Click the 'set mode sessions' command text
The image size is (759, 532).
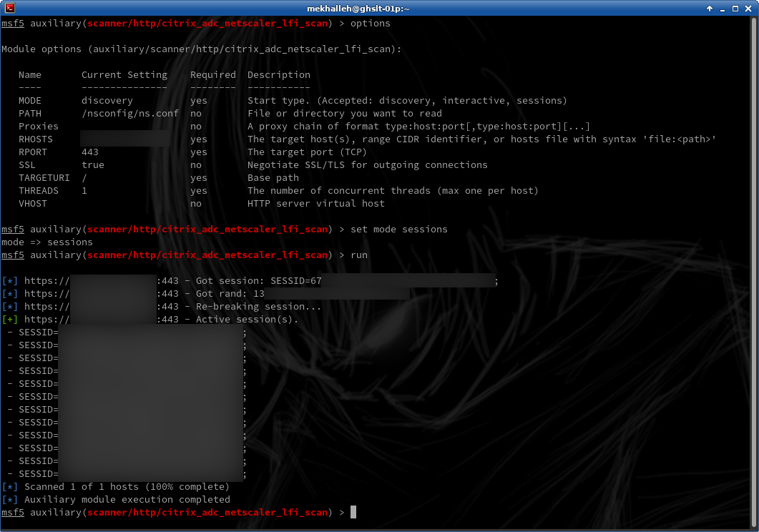399,230
